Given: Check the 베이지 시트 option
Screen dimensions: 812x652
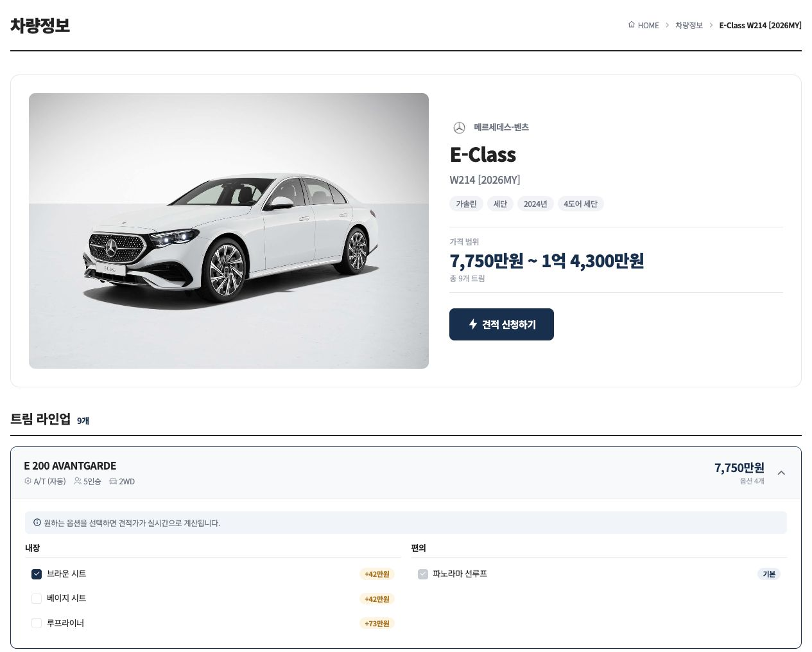Looking at the screenshot, I should tap(37, 599).
